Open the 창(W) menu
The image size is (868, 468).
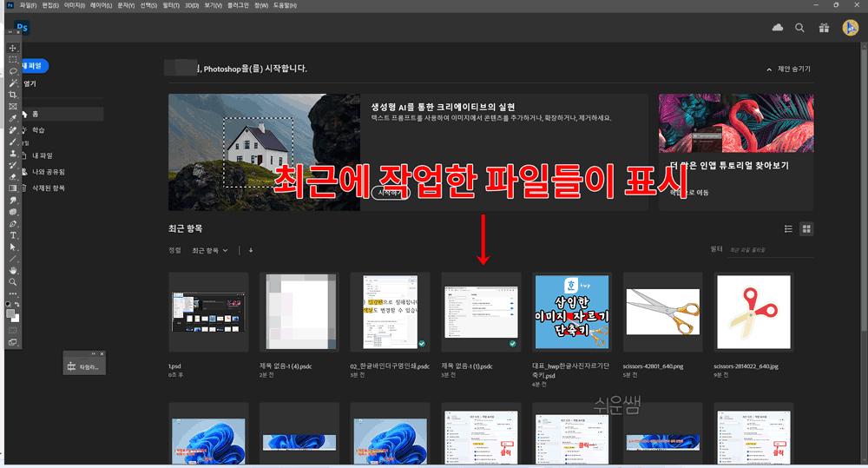click(261, 5)
